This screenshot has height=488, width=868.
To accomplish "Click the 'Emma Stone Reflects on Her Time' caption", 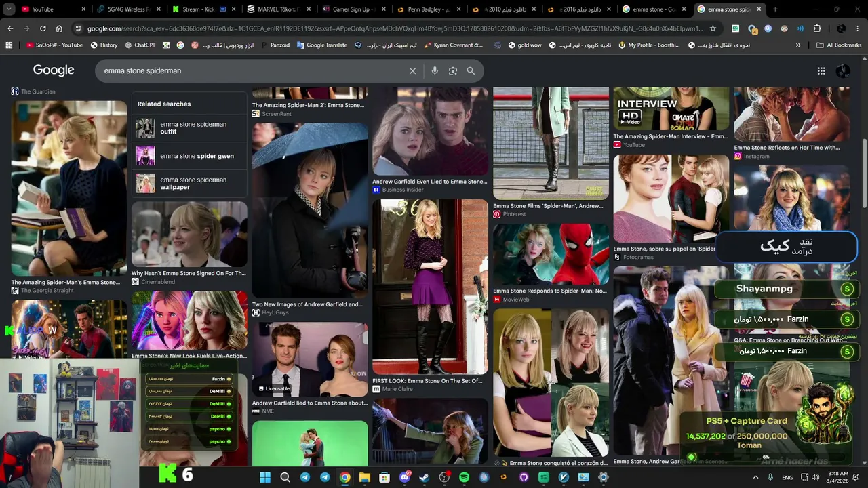I will coord(787,147).
